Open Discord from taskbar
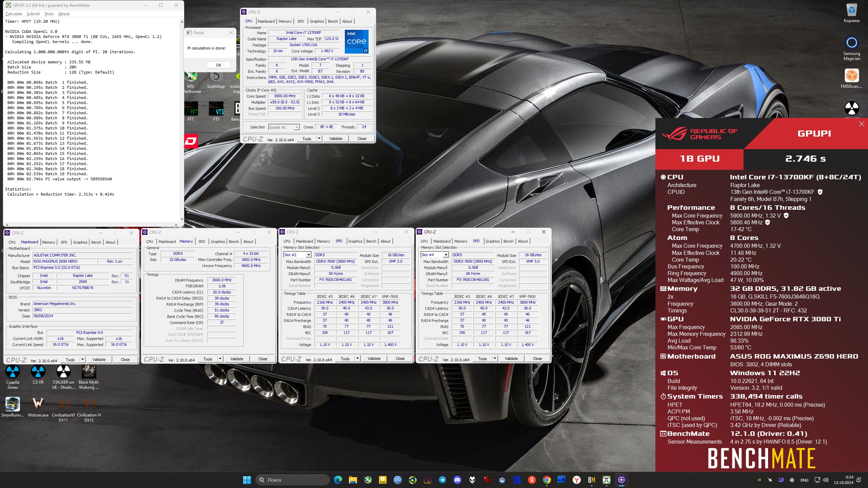Viewport: 868px width, 488px height. (457, 480)
